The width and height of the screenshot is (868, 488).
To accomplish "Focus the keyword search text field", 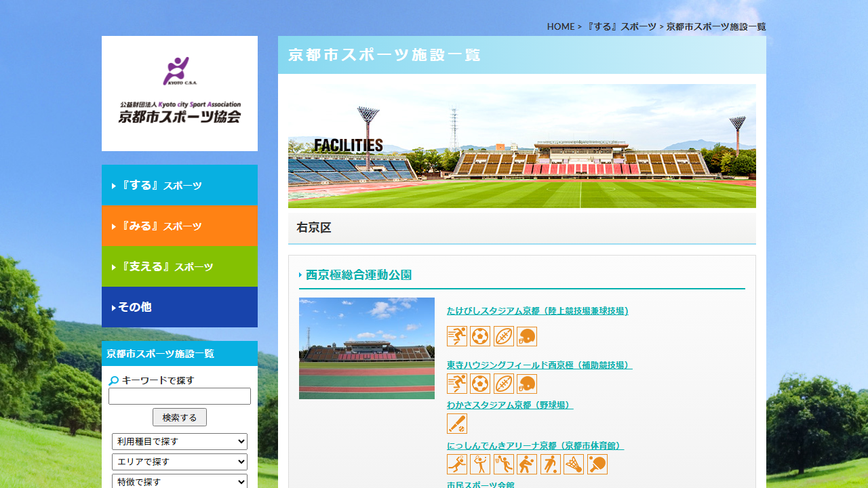I will (x=180, y=396).
